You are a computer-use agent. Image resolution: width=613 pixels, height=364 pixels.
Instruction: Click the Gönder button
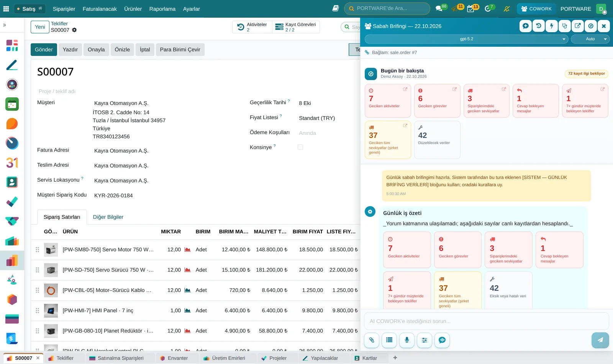(44, 49)
